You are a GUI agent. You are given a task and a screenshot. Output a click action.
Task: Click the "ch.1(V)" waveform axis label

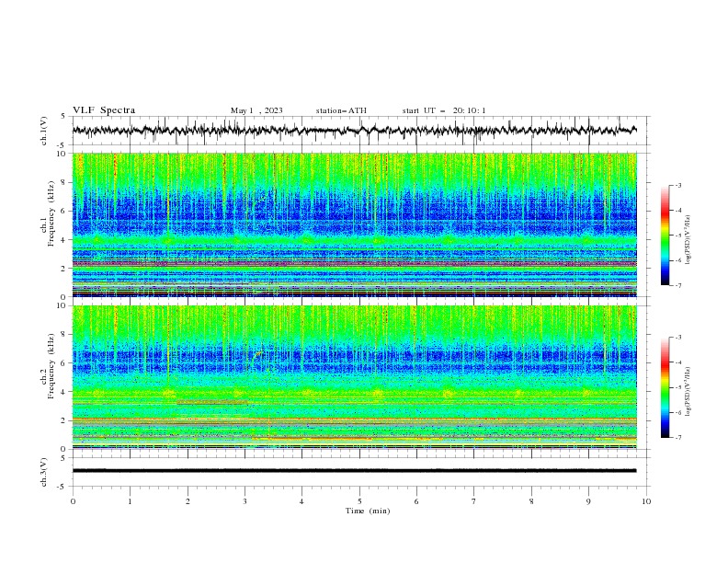point(44,131)
